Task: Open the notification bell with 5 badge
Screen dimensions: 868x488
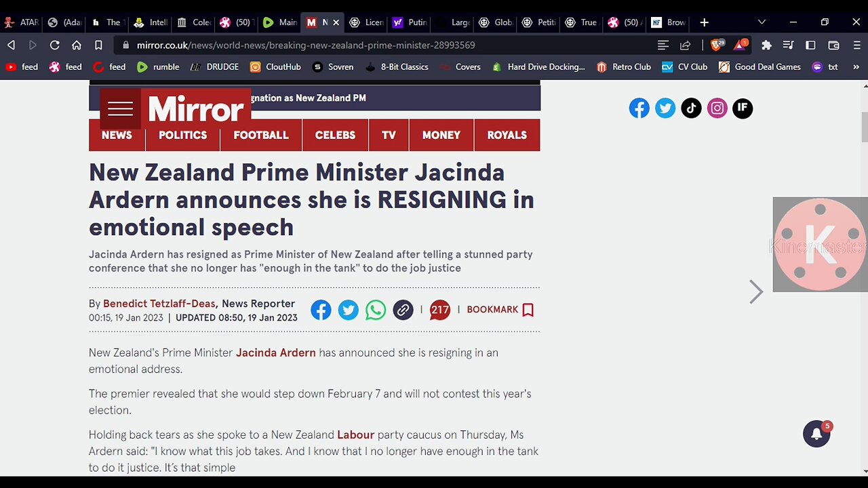Action: pos(816,434)
